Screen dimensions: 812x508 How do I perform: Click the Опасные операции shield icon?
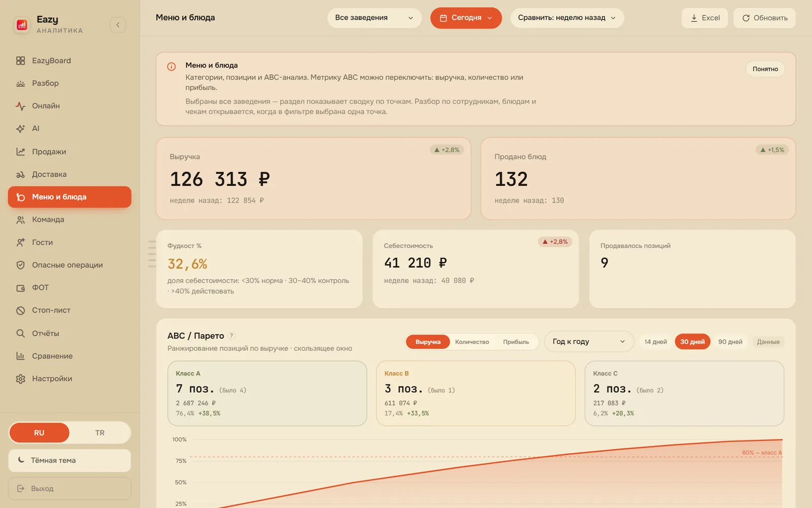click(x=20, y=265)
